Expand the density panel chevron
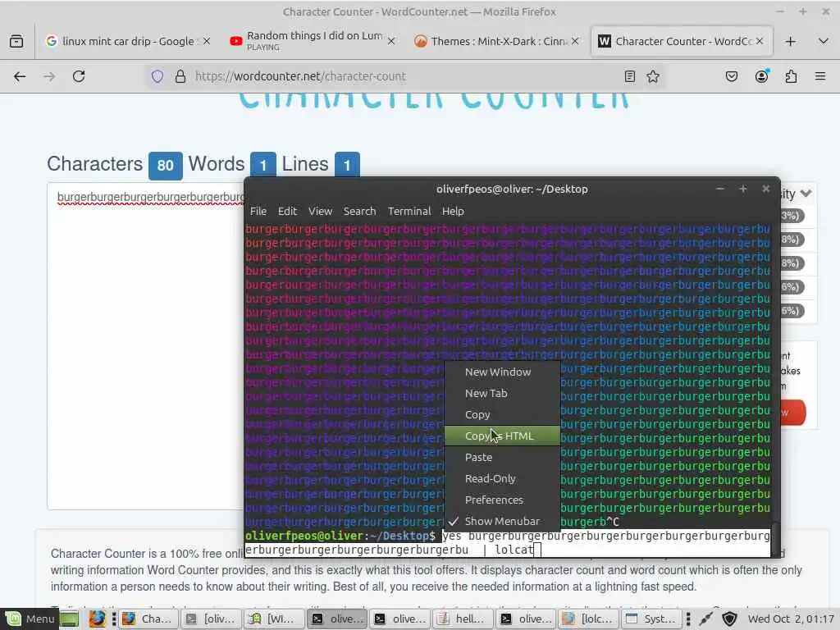This screenshot has height=630, width=840. click(806, 194)
